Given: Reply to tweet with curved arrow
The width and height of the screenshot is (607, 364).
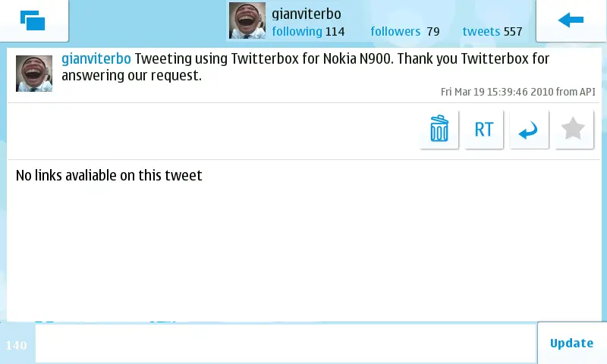Looking at the screenshot, I should [x=529, y=129].
